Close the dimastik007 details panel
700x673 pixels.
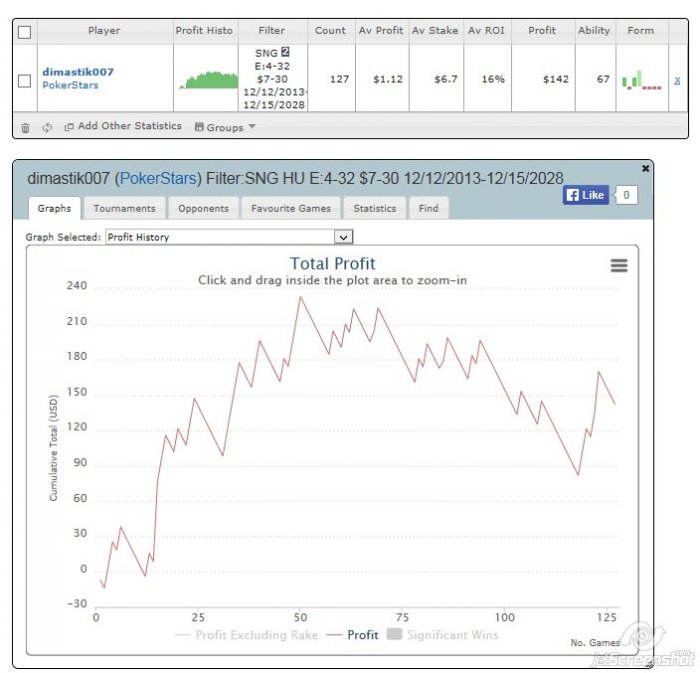click(x=645, y=168)
